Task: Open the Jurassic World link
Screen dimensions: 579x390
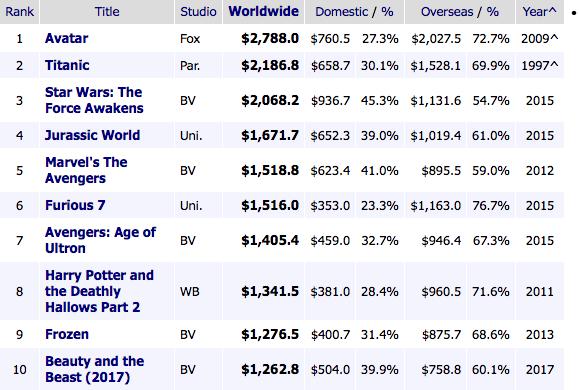Action: click(x=92, y=135)
